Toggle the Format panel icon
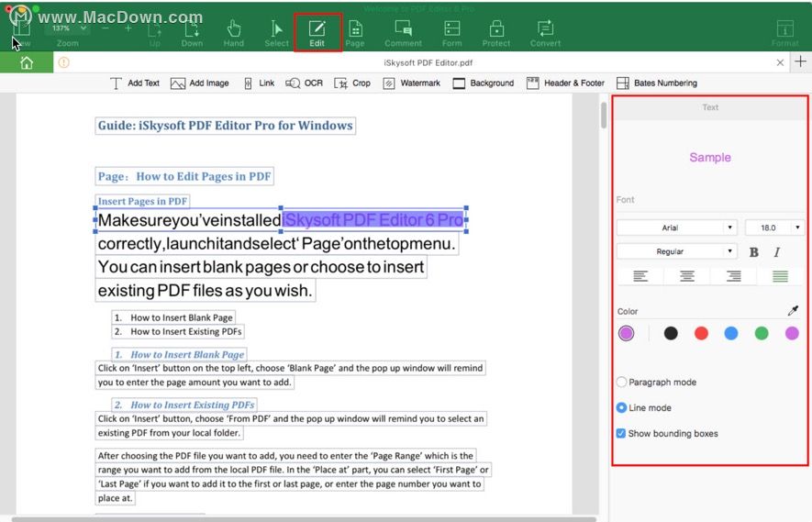 [x=784, y=33]
